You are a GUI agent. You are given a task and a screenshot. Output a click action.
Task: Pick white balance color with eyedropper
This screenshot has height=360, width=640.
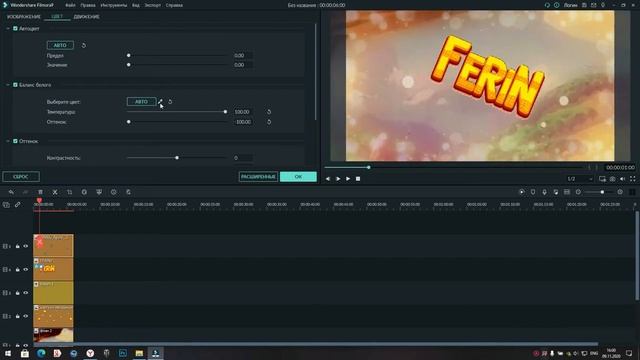(x=160, y=101)
